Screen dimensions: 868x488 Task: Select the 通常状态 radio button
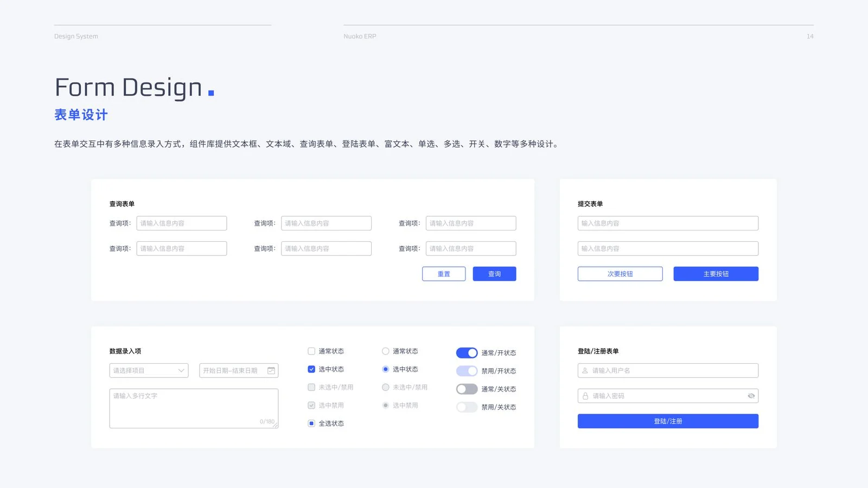[386, 351]
